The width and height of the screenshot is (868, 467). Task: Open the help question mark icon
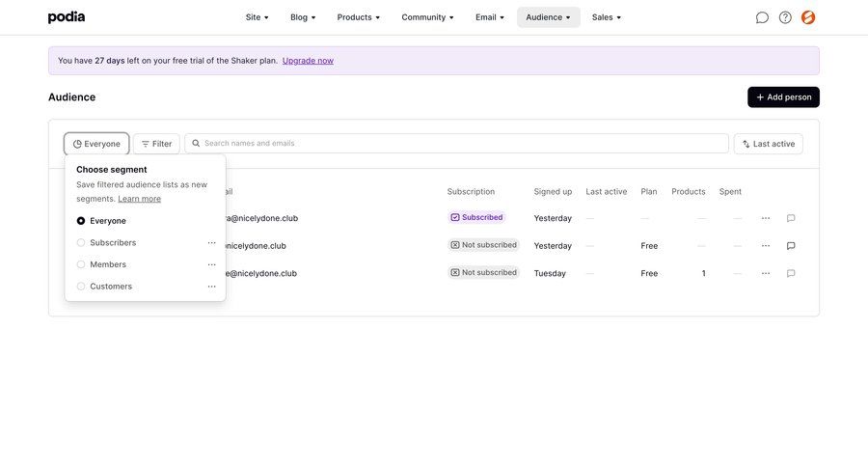(785, 17)
